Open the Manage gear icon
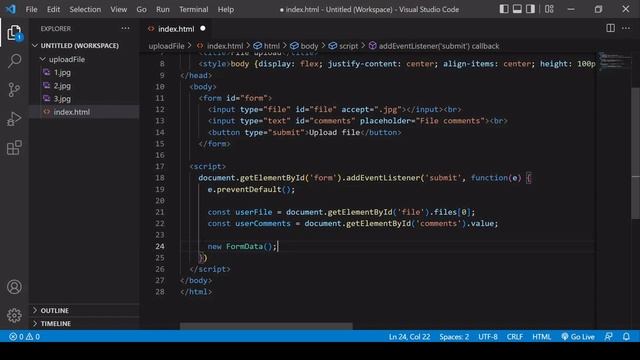Screen dimensions: 640x360 click(x=14, y=315)
